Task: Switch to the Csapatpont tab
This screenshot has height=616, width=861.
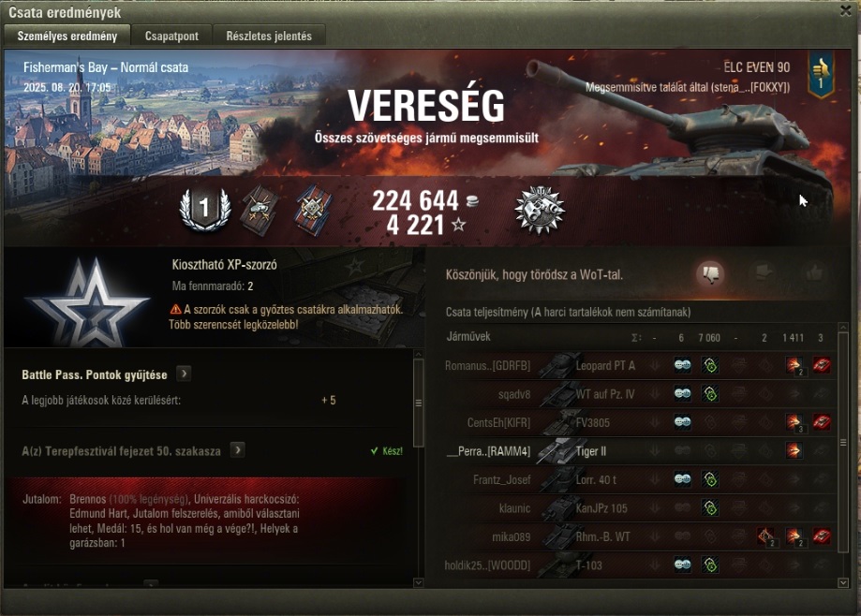Action: [x=171, y=37]
